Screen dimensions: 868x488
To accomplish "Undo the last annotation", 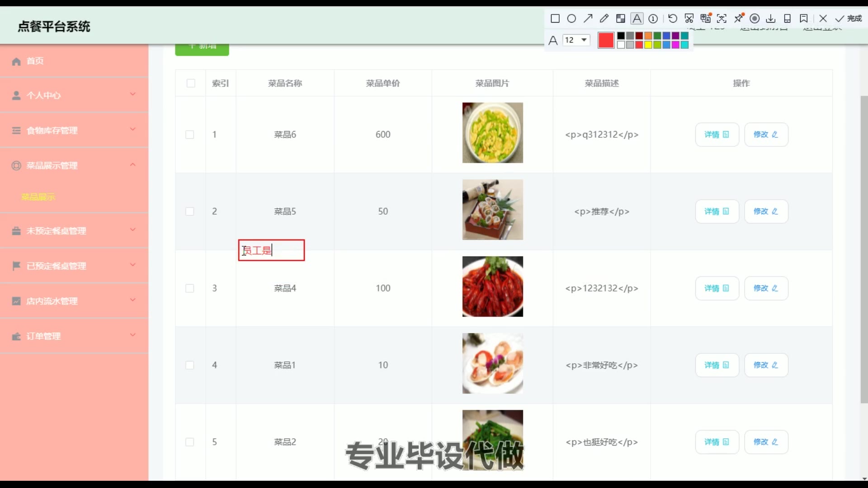I will [x=673, y=19].
